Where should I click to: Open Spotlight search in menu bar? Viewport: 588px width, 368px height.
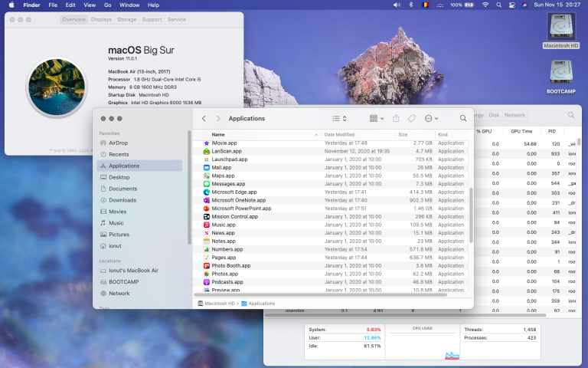[498, 5]
